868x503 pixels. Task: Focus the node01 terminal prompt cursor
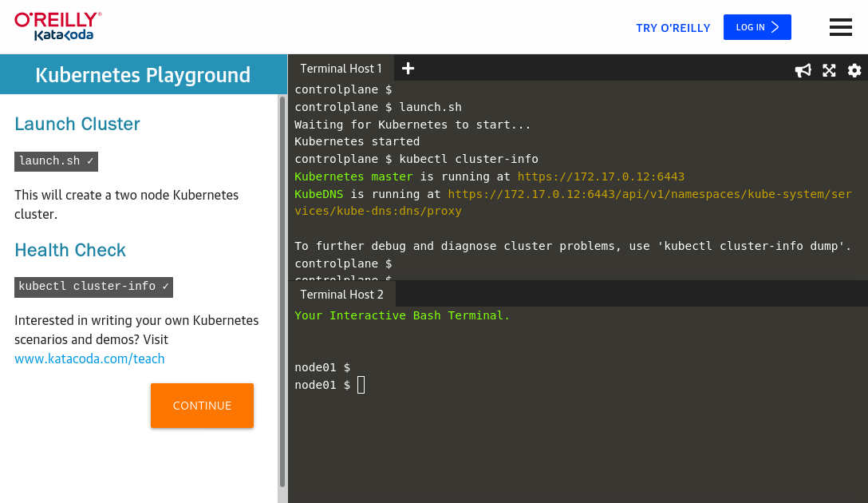click(361, 385)
